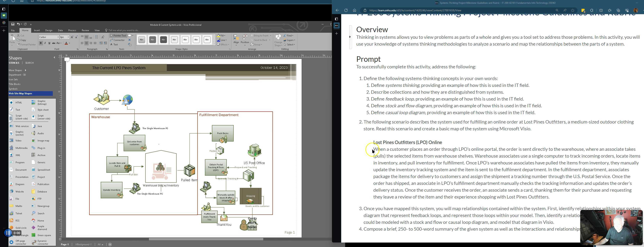Toggle underline in the Font group
The image size is (644, 247).
point(49,43)
